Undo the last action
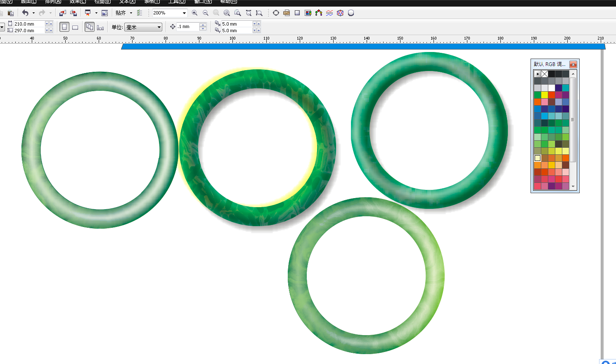 pyautogui.click(x=25, y=13)
